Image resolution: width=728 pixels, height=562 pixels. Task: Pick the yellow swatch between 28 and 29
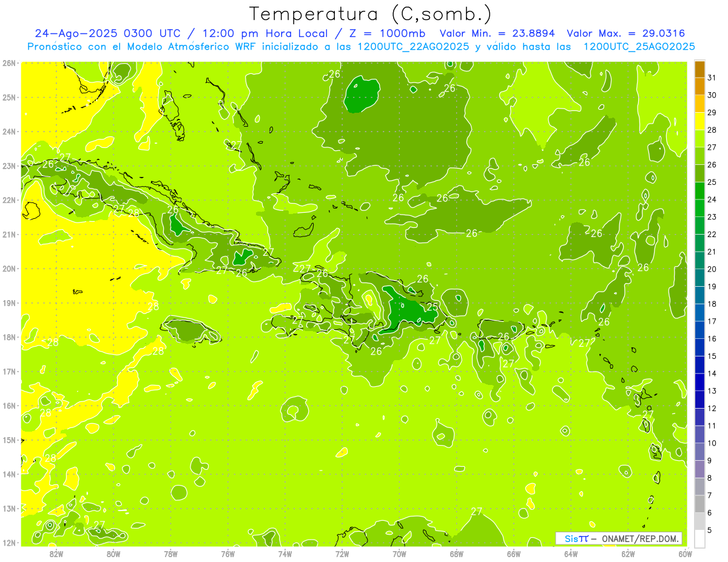pyautogui.click(x=699, y=121)
